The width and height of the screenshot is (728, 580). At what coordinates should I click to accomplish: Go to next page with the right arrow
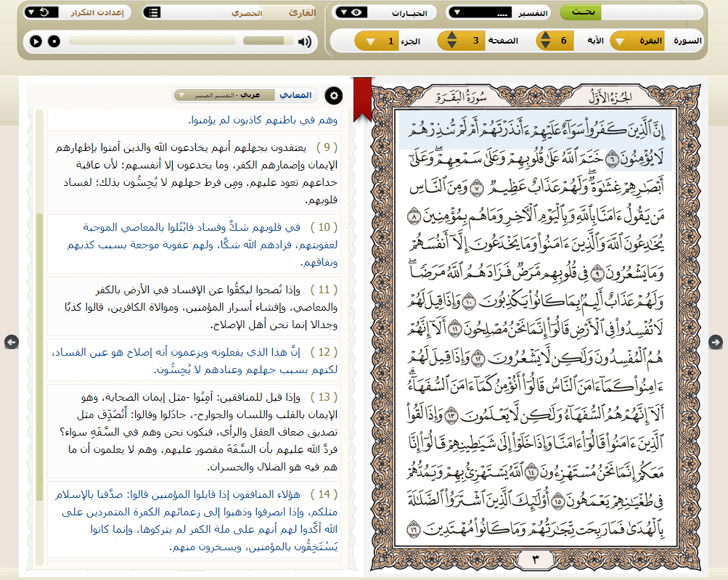[x=716, y=342]
